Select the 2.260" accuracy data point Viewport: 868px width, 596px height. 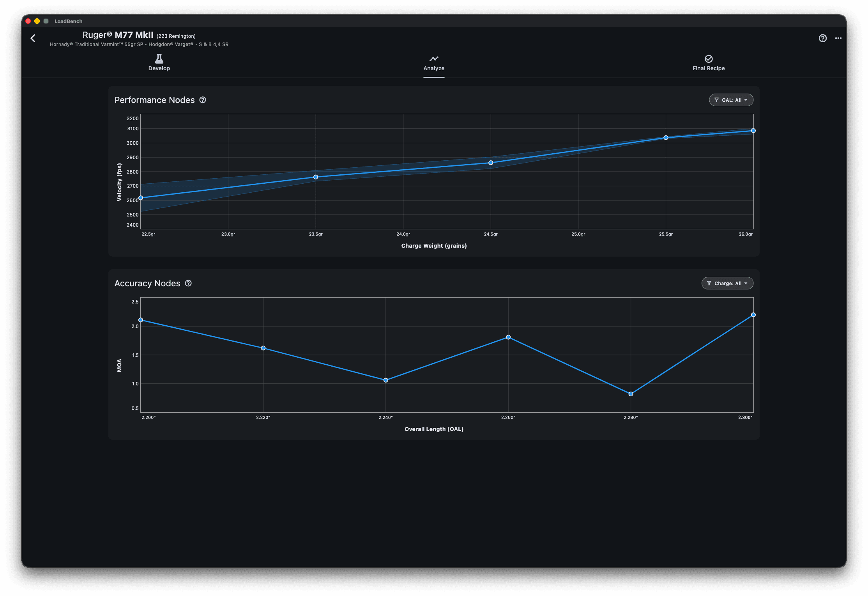click(508, 337)
